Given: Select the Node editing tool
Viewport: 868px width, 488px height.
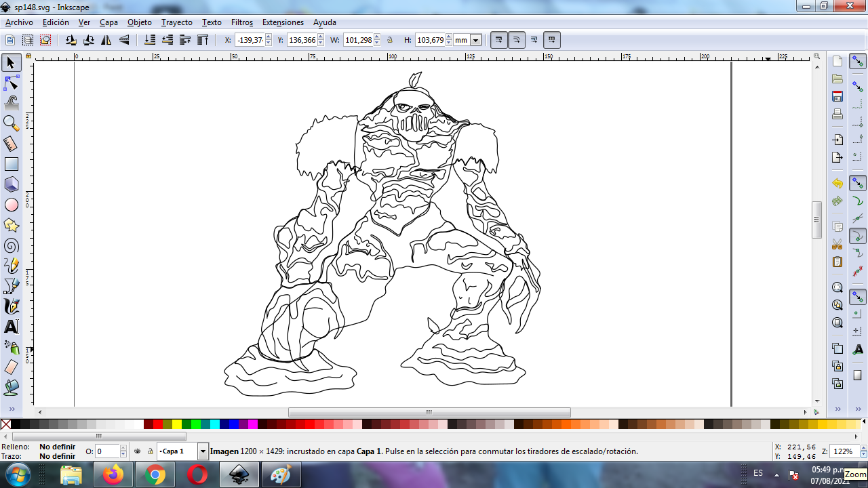Looking at the screenshot, I should 11,83.
